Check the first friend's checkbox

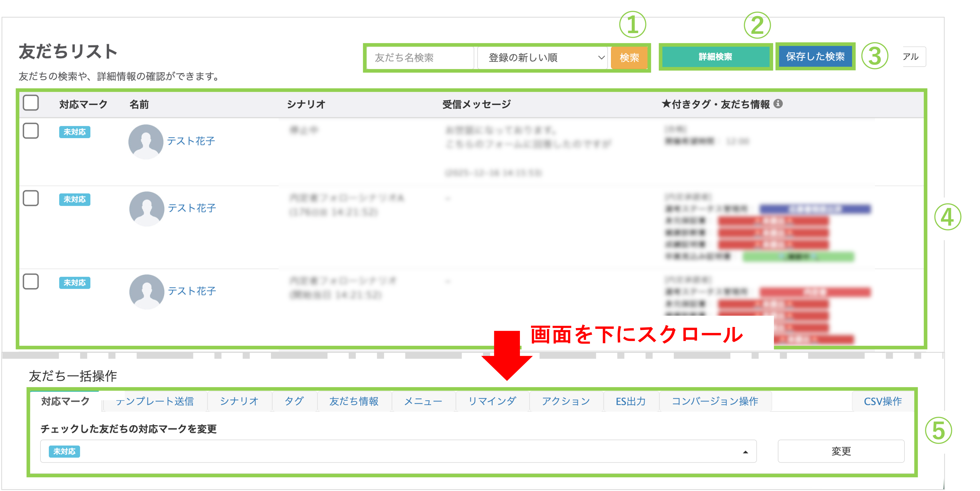pyautogui.click(x=31, y=131)
